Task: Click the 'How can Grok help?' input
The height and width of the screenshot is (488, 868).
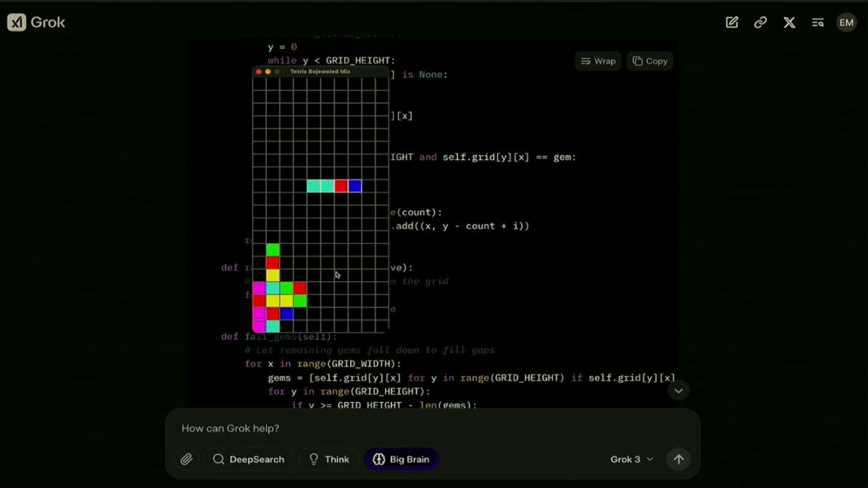Action: pos(431,428)
